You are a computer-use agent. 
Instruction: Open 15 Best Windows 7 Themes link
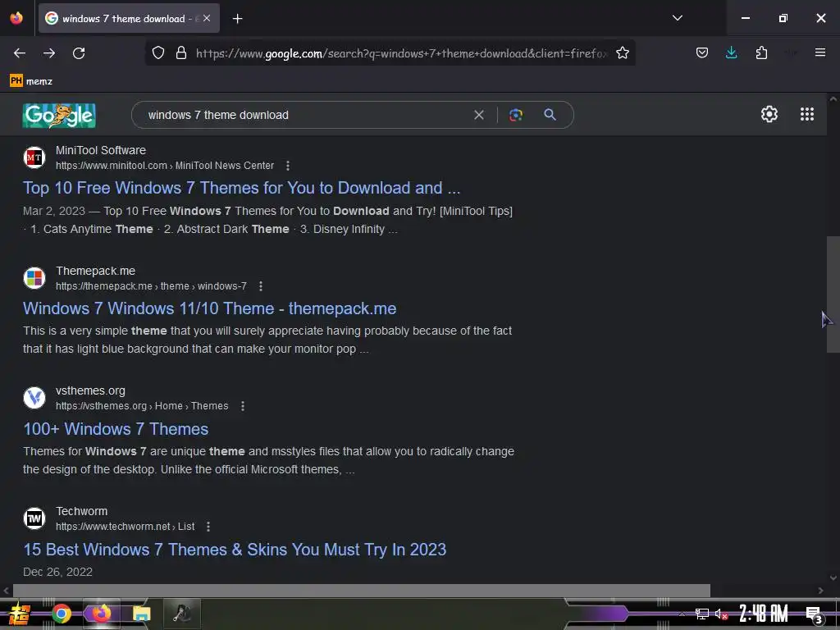tap(235, 550)
